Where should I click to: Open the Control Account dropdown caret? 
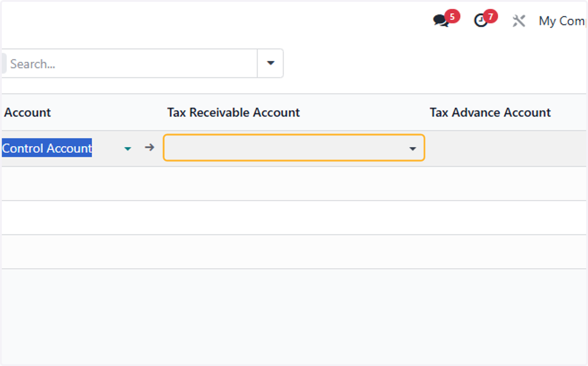pyautogui.click(x=128, y=148)
